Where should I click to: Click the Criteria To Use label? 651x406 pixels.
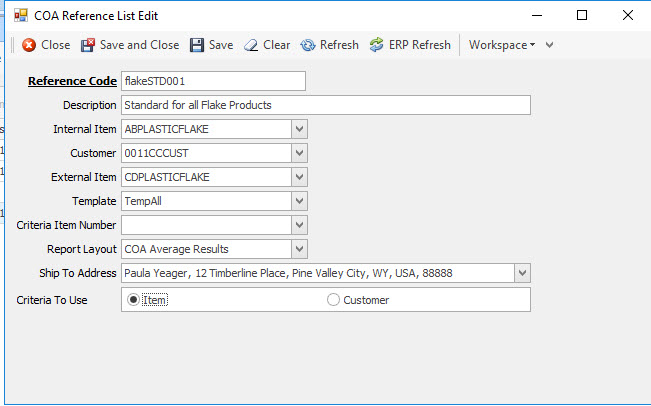point(52,300)
